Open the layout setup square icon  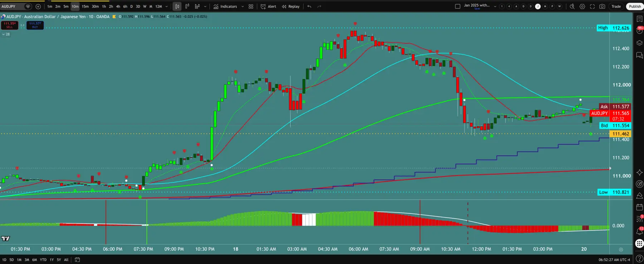(458, 6)
